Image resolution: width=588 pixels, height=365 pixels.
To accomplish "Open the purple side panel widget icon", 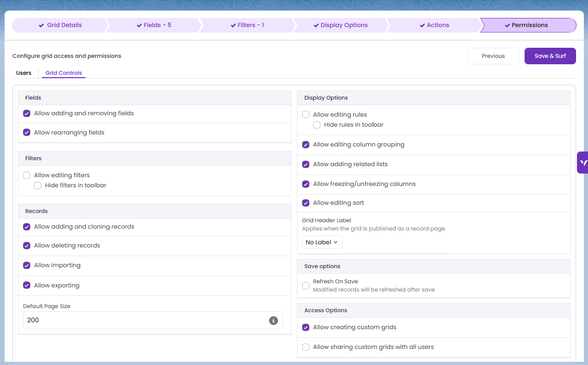I will click(583, 163).
